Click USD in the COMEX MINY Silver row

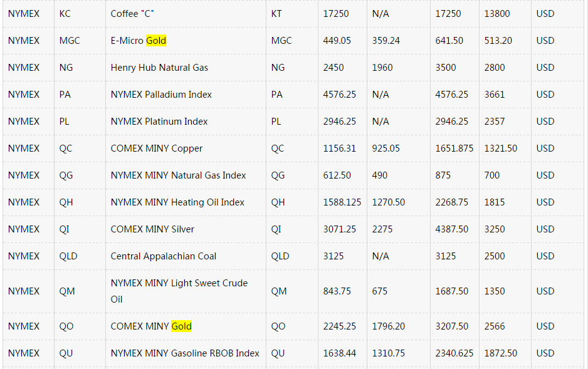[545, 230]
